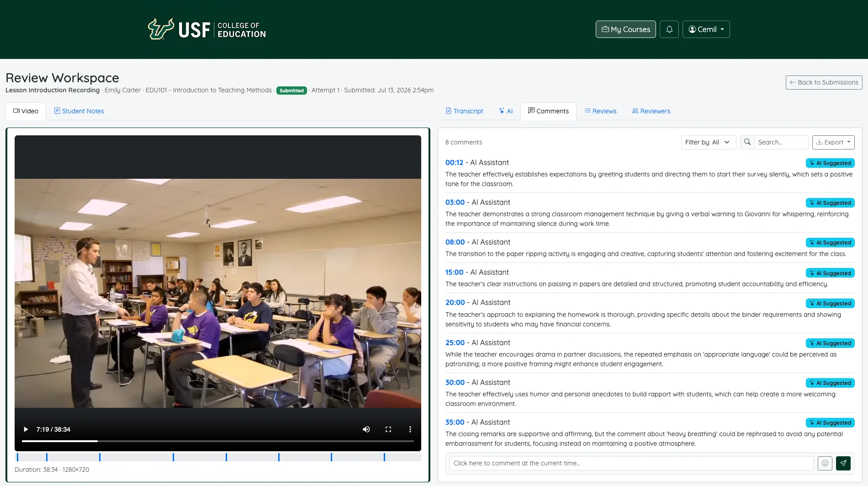Send the comment with paper-plane button

click(x=843, y=463)
